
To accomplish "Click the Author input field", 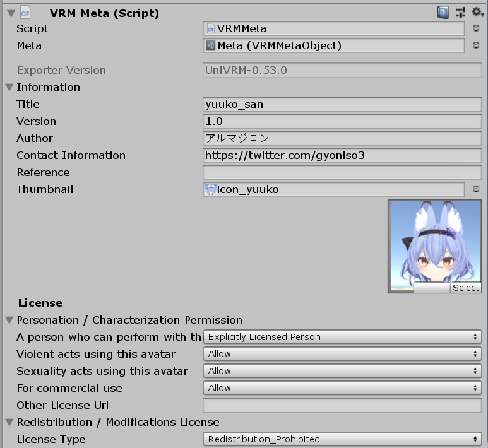I will pyautogui.click(x=342, y=138).
